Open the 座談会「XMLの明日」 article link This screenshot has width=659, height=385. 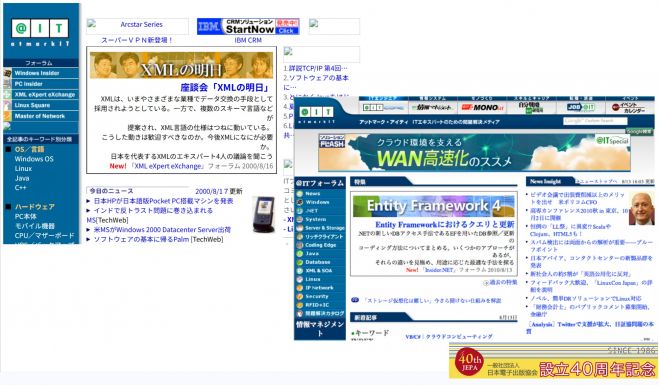[224, 87]
